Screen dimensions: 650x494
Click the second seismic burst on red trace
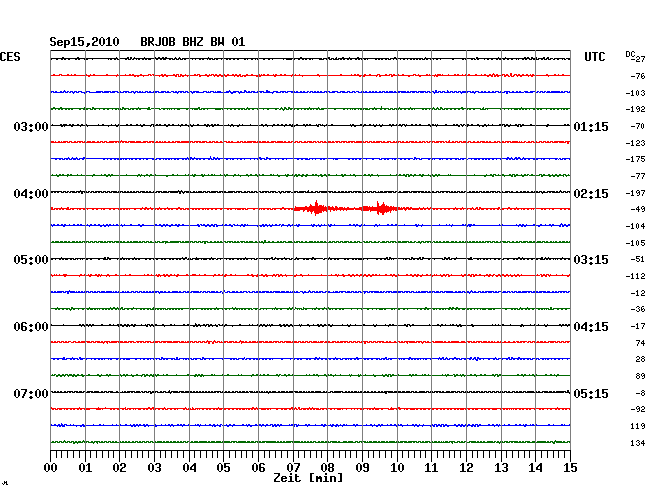pyautogui.click(x=381, y=208)
